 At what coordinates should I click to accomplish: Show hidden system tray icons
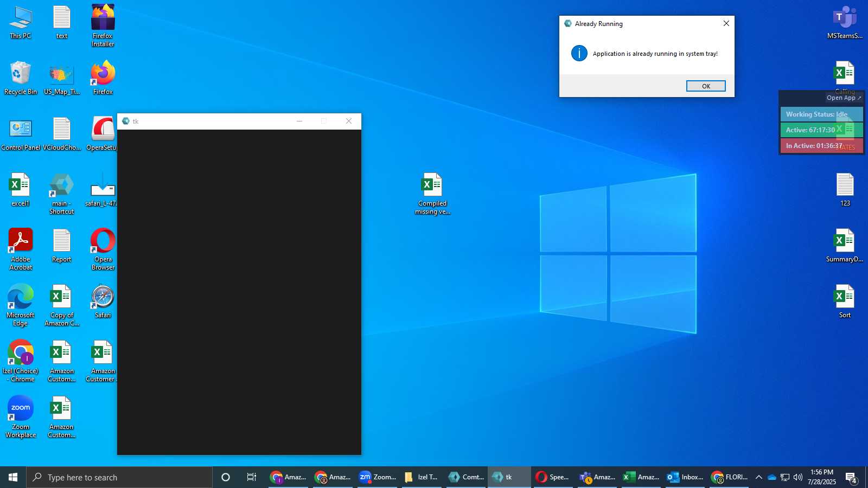click(x=759, y=477)
